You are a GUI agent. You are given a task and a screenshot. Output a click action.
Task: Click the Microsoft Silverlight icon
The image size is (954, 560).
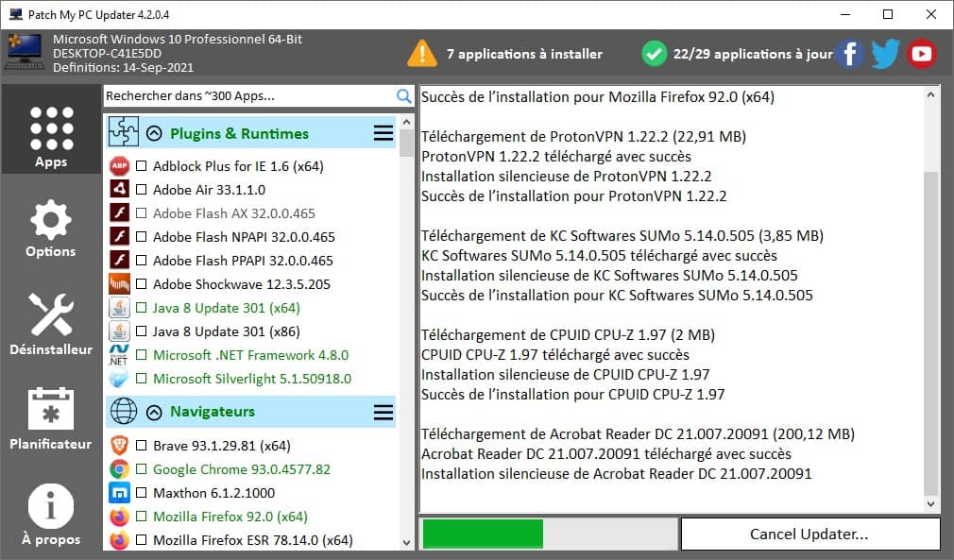pyautogui.click(x=119, y=379)
